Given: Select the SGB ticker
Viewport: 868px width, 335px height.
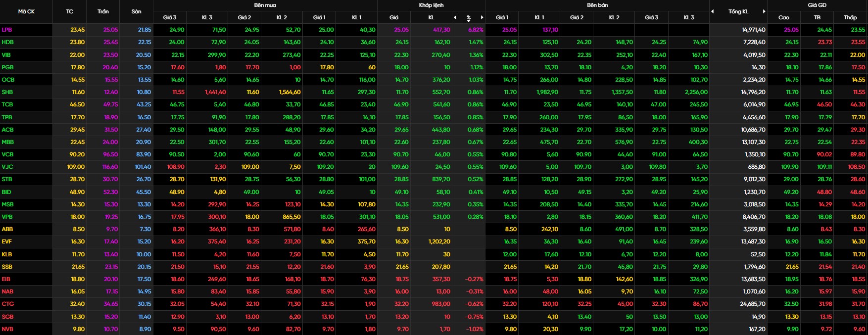Looking at the screenshot, I should point(7,317).
